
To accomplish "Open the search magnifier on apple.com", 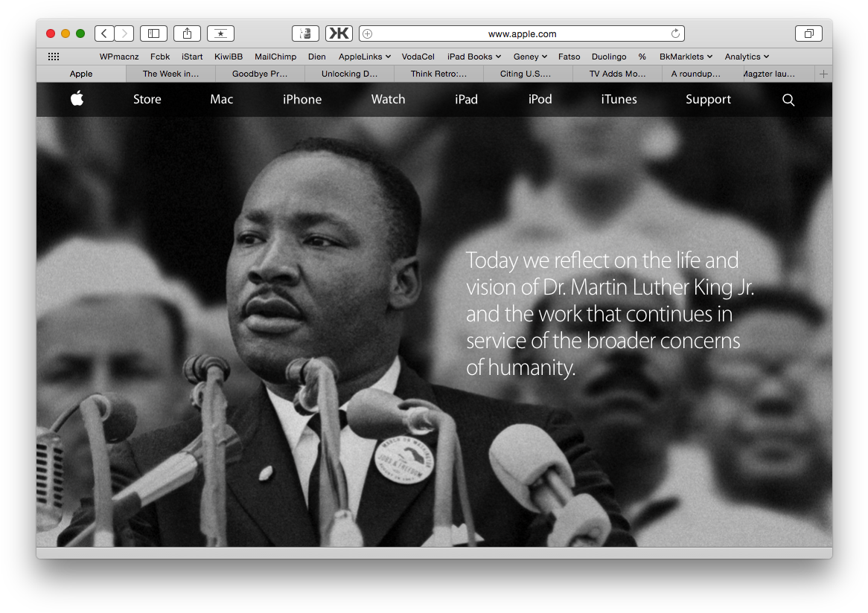I will (x=788, y=100).
